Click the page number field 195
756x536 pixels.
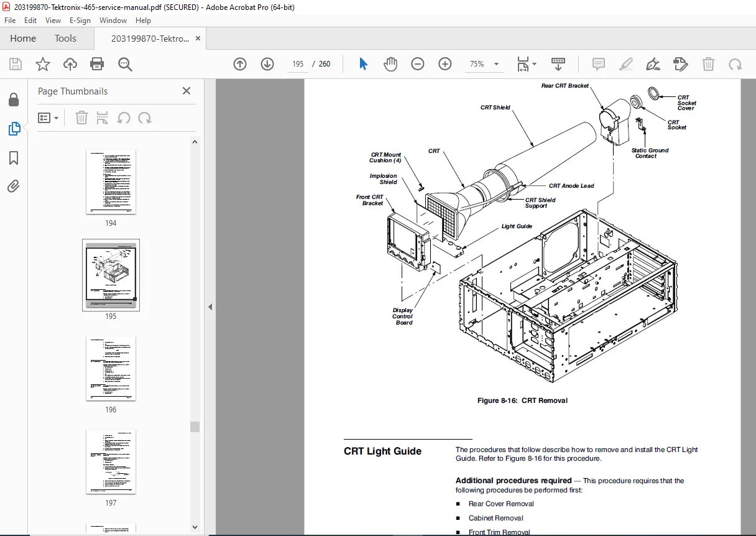coord(298,64)
